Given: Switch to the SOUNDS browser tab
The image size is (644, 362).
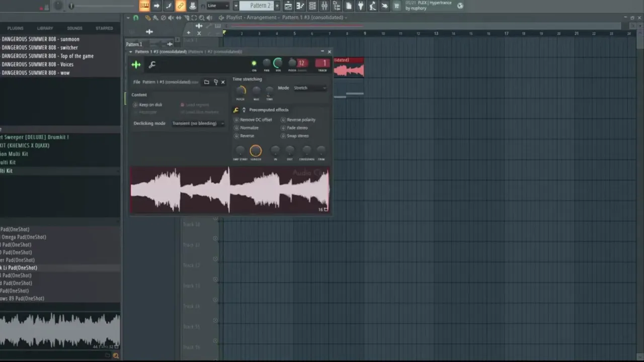Looking at the screenshot, I should pyautogui.click(x=74, y=28).
